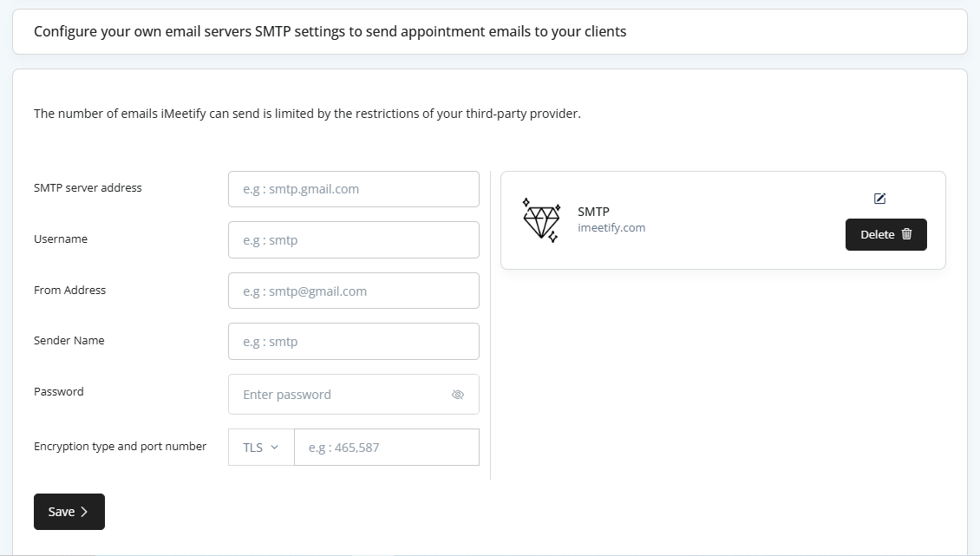Screen dimensions: 980x556
Task: Click the port number input field
Action: point(386,448)
